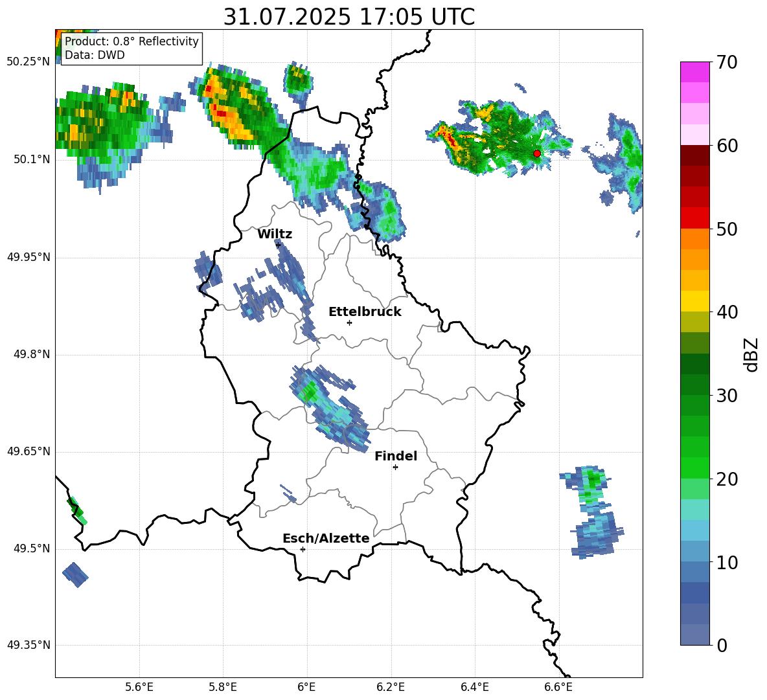Click the yellow swatch just above 40 dBZ

(x=694, y=301)
